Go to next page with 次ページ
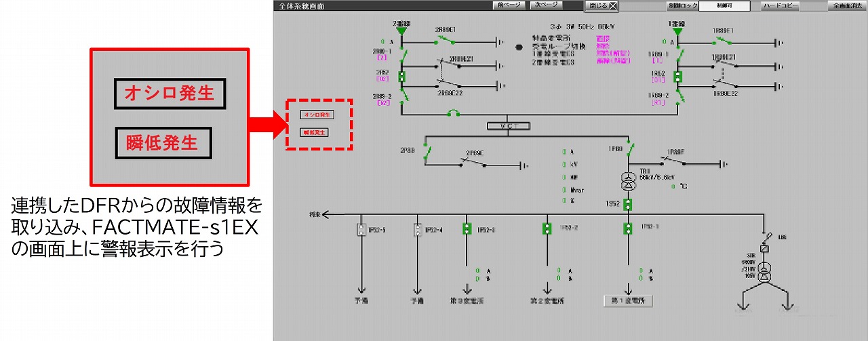The width and height of the screenshot is (868, 341). [x=545, y=5]
